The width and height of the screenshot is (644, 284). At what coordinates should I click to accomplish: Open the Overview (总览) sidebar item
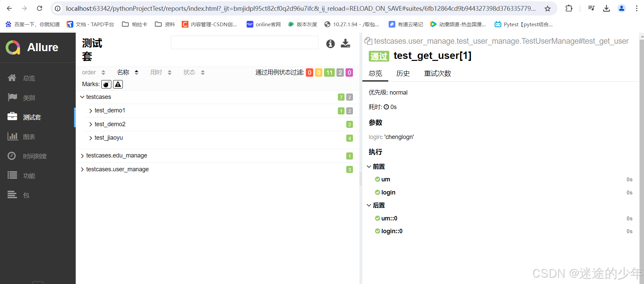(x=22, y=78)
